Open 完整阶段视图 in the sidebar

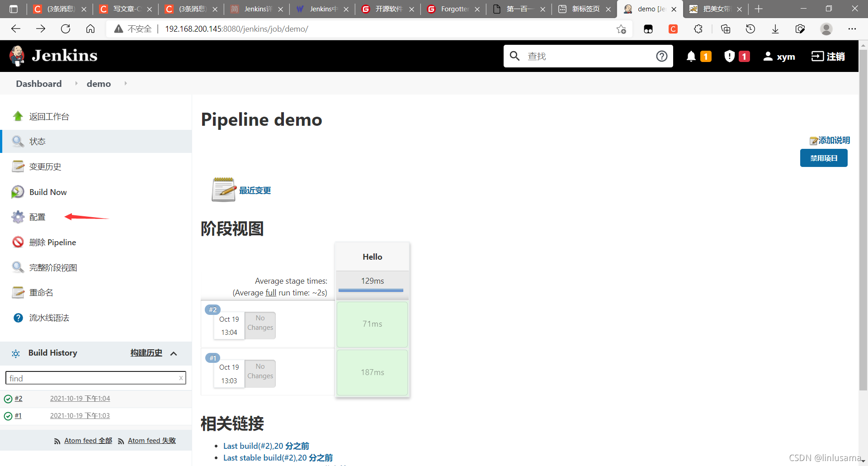click(53, 267)
